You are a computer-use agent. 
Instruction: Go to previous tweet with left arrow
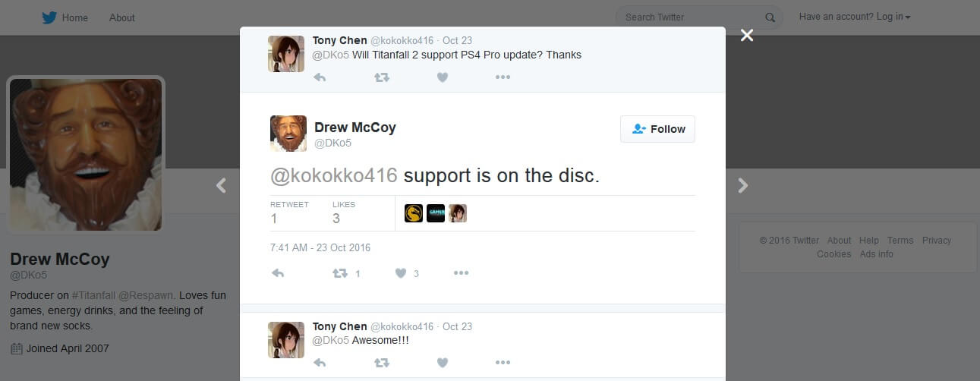221,185
